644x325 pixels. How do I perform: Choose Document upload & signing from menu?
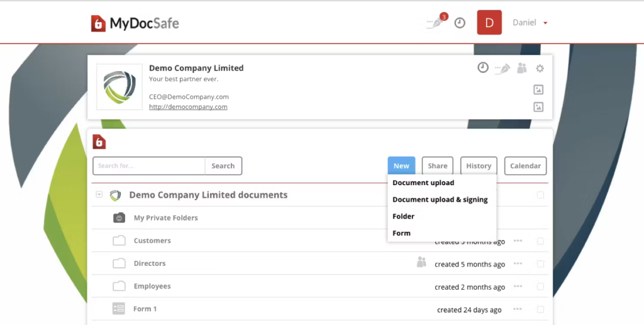tap(440, 200)
